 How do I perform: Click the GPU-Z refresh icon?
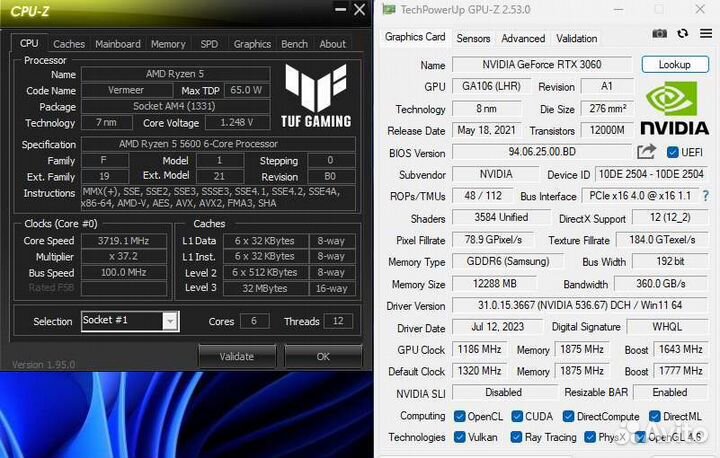pyautogui.click(x=683, y=34)
